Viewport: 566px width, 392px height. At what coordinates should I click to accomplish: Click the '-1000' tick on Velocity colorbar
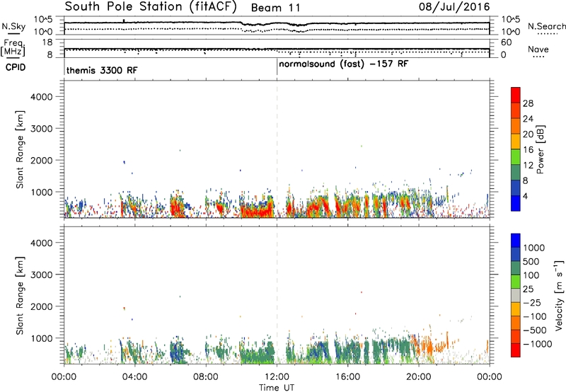[537, 344]
